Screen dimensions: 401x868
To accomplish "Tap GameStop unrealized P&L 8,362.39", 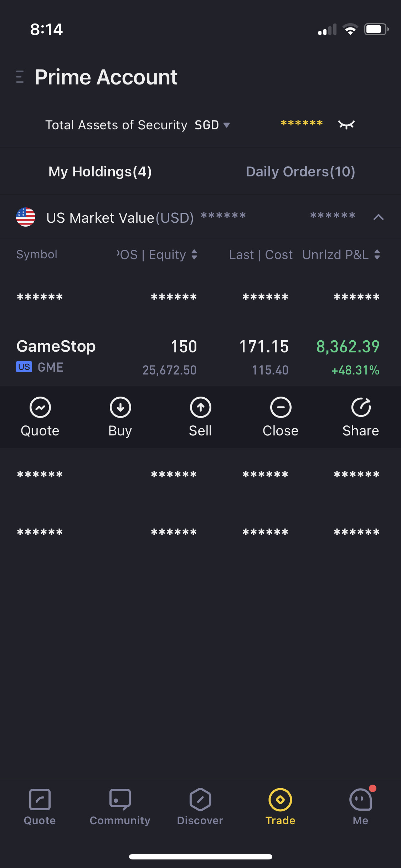I will click(x=348, y=347).
